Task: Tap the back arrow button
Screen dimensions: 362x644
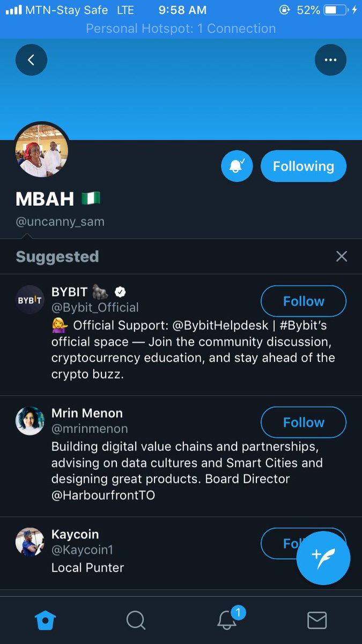Action: [x=31, y=60]
